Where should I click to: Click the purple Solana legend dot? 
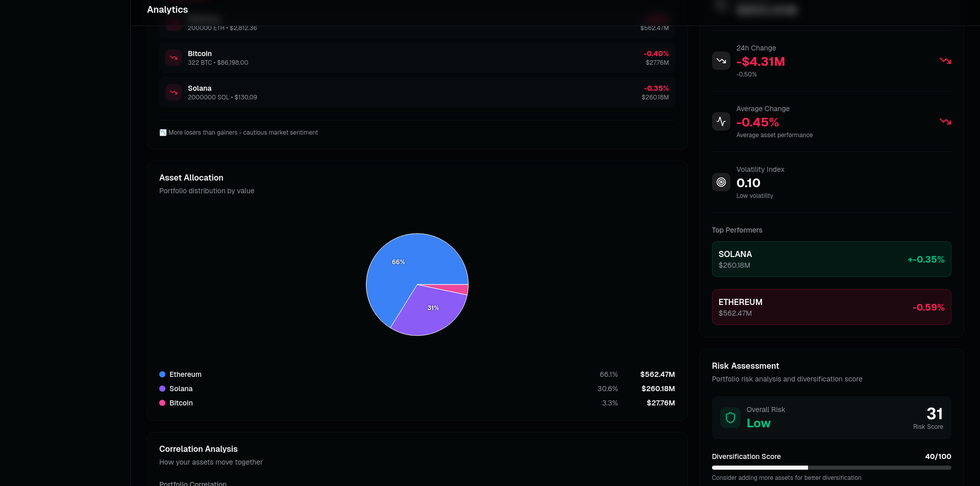(163, 389)
